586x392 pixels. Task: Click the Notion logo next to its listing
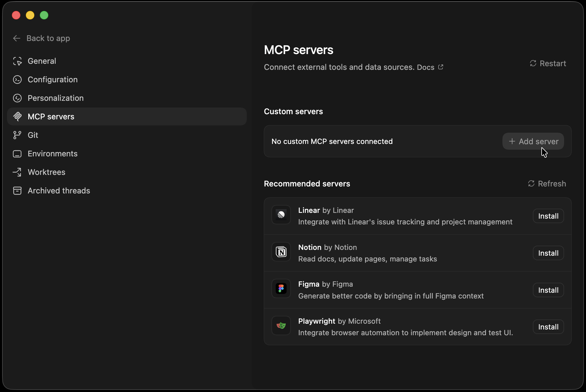[x=281, y=252]
